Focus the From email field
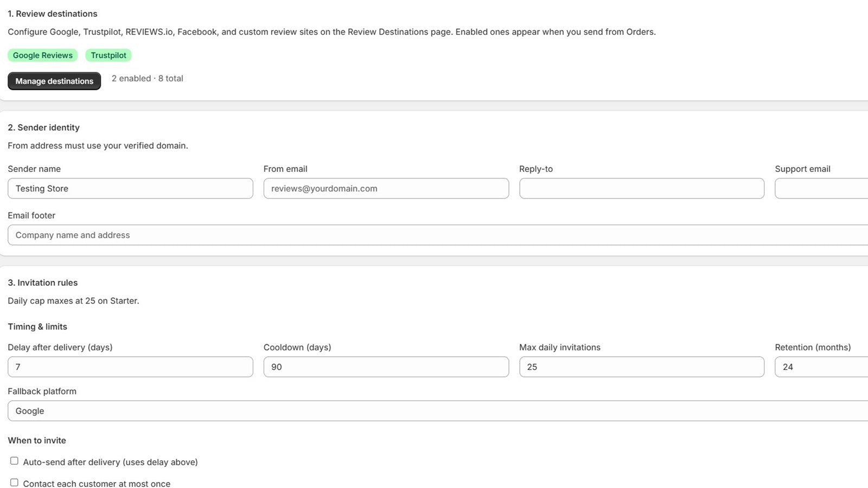The width and height of the screenshot is (868, 488). pyautogui.click(x=386, y=188)
